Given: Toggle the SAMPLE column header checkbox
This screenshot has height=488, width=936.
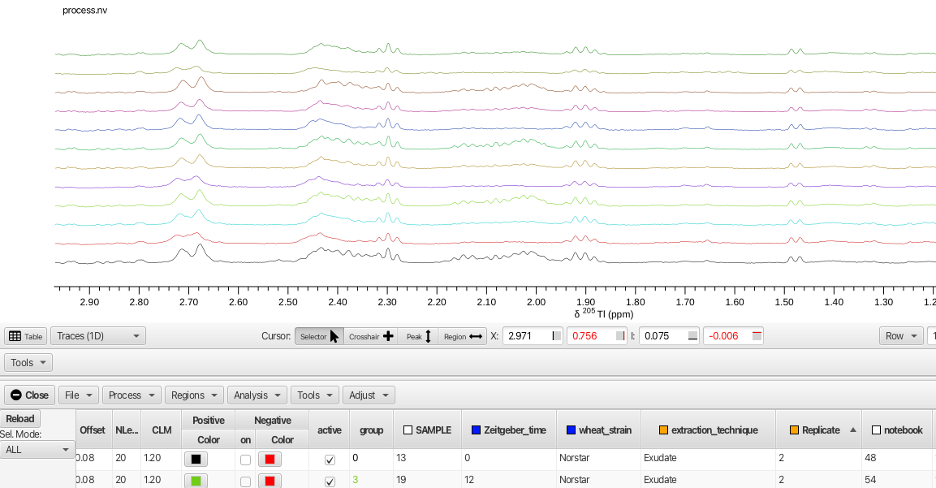Looking at the screenshot, I should click(408, 430).
